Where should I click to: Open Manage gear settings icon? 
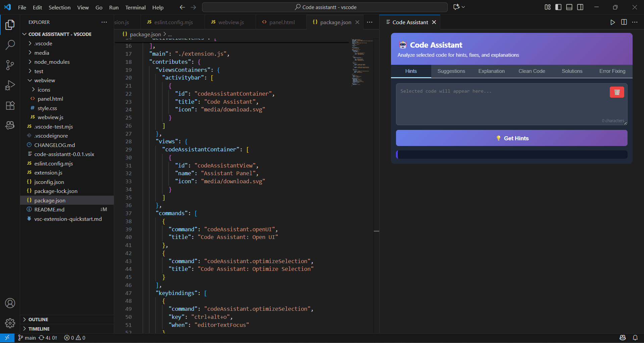10,323
